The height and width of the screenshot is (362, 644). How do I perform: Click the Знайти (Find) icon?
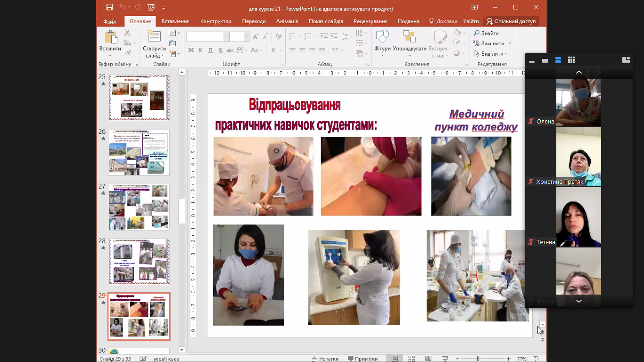(x=478, y=33)
